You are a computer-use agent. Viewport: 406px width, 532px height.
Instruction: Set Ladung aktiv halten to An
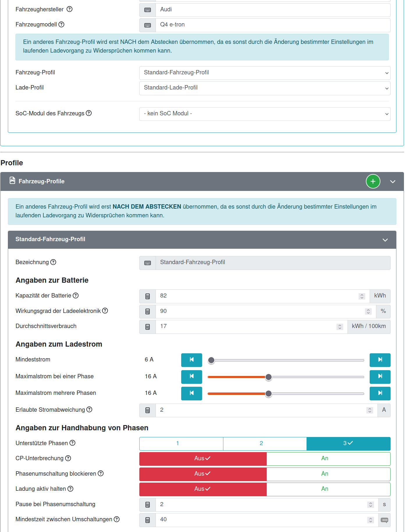(329, 490)
